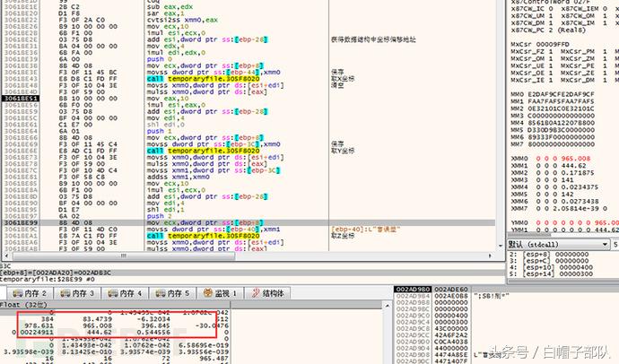Select the MxCsr value 00009FFD
The width and height of the screenshot is (619, 364).
tap(552, 45)
